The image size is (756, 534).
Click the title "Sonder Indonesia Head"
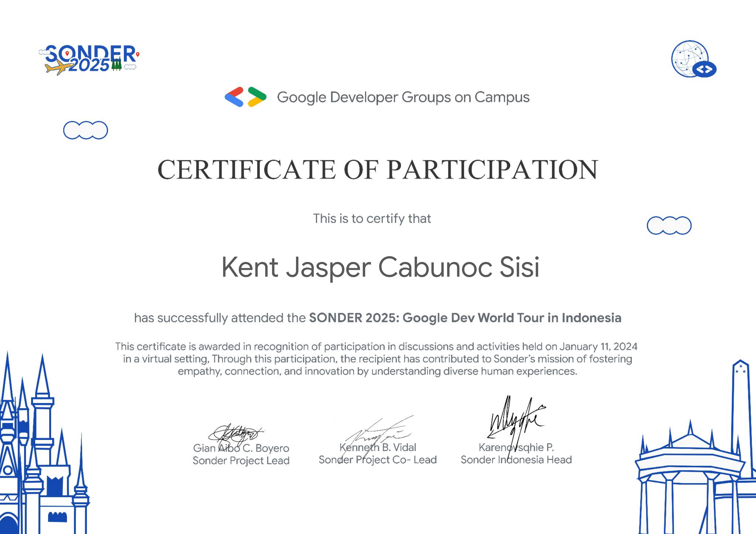516,460
